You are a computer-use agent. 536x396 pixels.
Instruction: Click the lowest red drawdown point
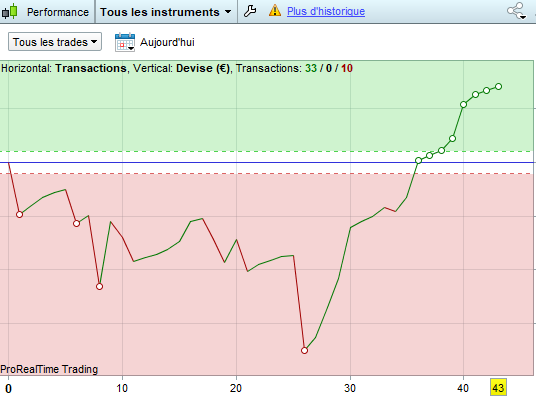pyautogui.click(x=304, y=350)
